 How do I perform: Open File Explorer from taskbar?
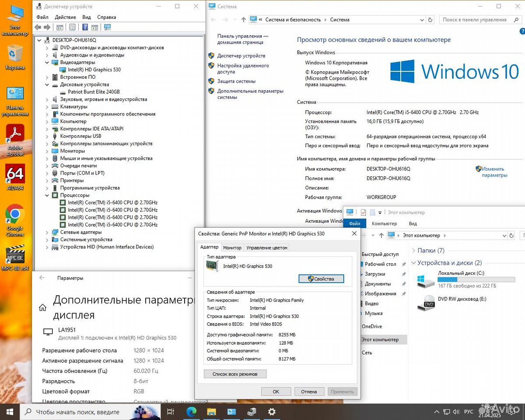coord(211,412)
